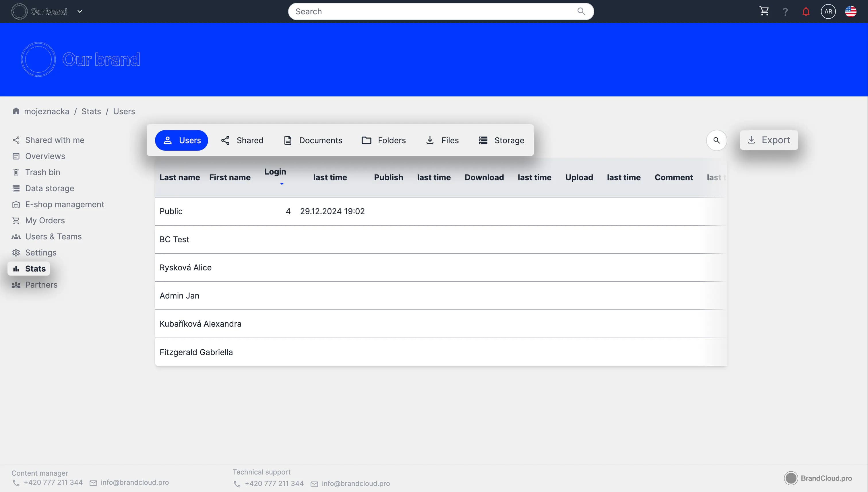The width and height of the screenshot is (868, 492).
Task: Sort by the Login column header
Action: click(275, 172)
